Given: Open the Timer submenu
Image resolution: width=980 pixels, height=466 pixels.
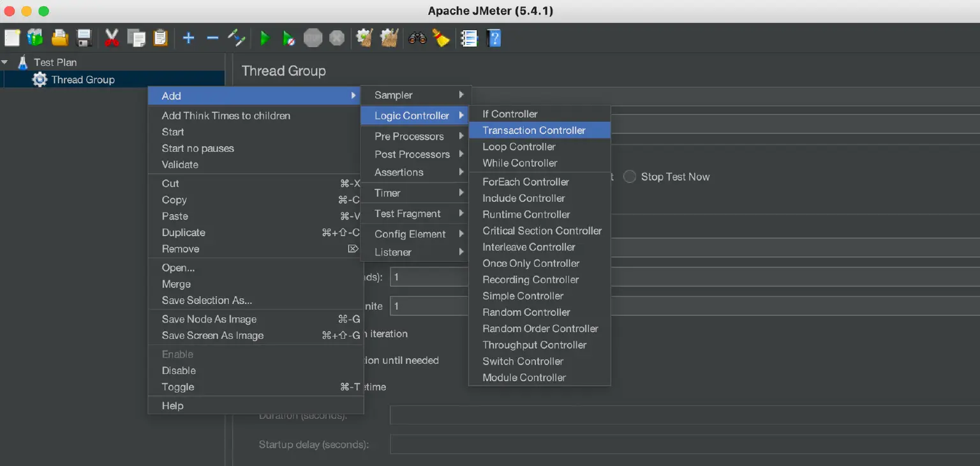Looking at the screenshot, I should (x=387, y=193).
